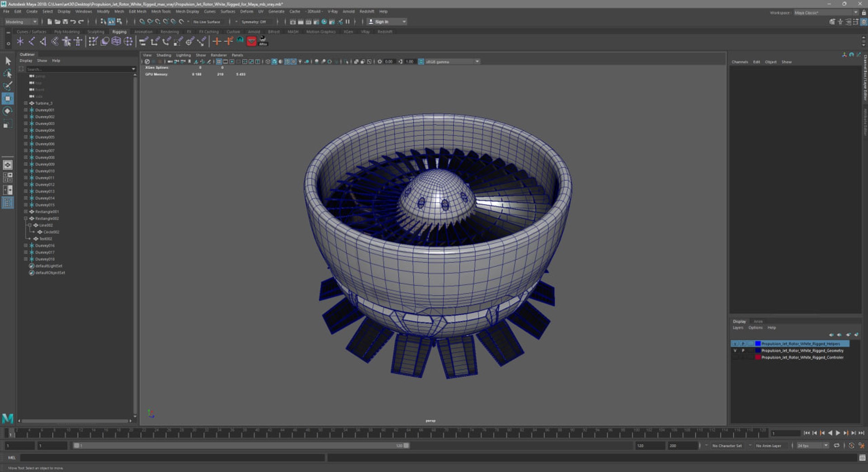868x472 pixels.
Task: Collapse the Rectangle002 node in Outliner
Action: (x=26, y=218)
